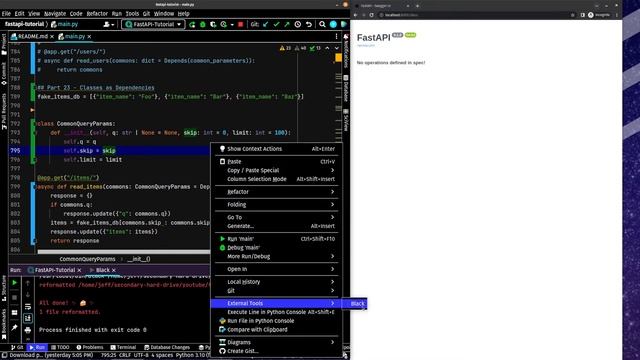Click the Run FastAPI-Tutorial toolbar icon

coord(192,24)
